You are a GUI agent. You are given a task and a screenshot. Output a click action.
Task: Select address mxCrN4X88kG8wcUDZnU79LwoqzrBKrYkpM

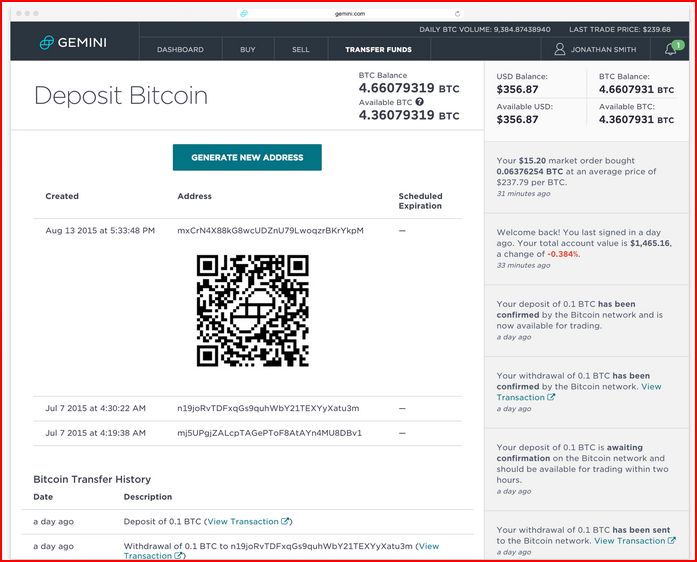pyautogui.click(x=270, y=230)
